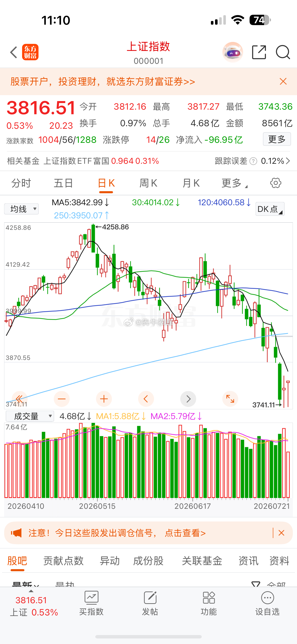The image size is (297, 644).
Task: Zoom out chart with minus button
Action: click(x=61, y=399)
